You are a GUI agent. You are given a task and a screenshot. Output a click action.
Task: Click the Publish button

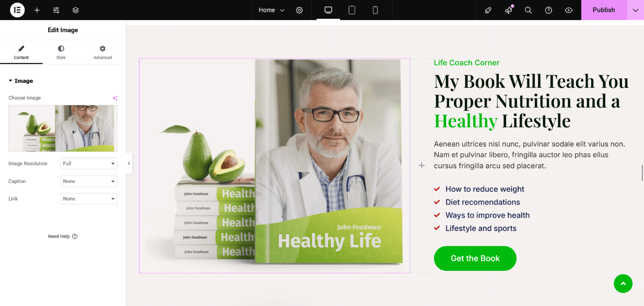click(x=604, y=10)
